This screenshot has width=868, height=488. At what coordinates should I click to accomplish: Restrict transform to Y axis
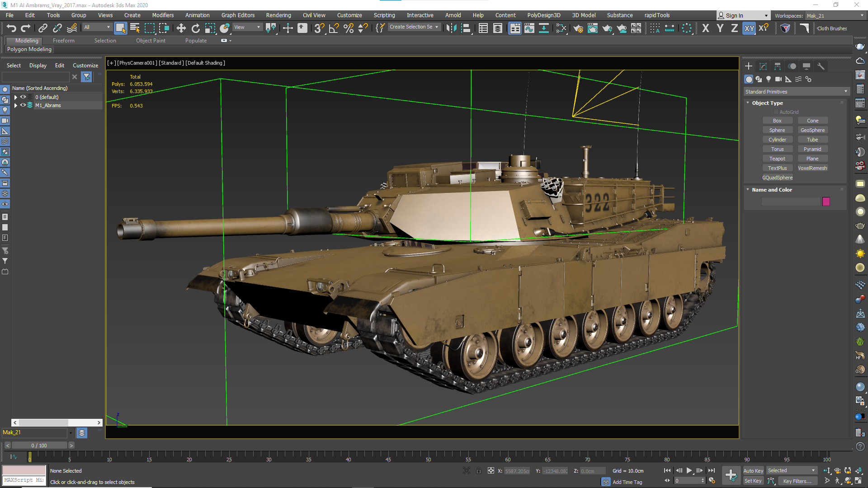720,28
